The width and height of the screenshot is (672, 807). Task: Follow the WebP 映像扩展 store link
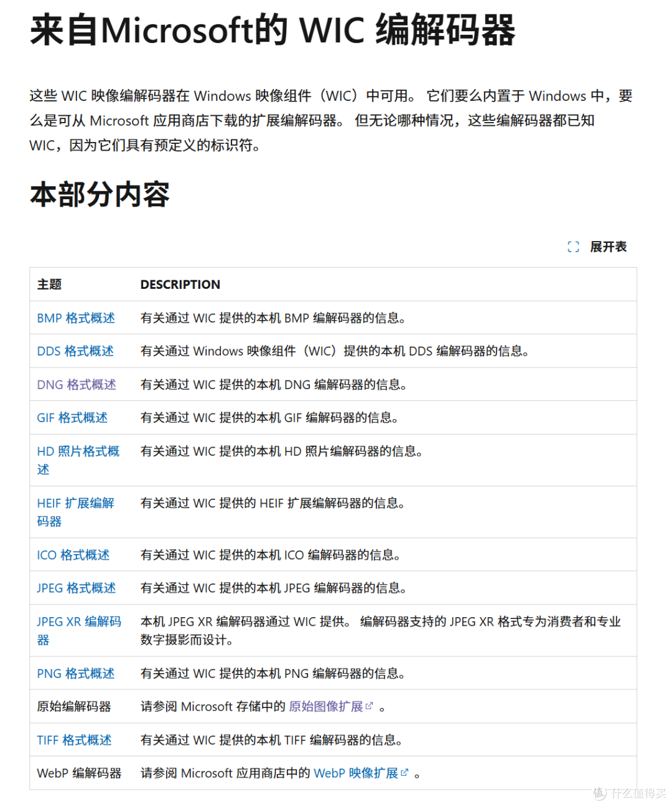tap(356, 773)
